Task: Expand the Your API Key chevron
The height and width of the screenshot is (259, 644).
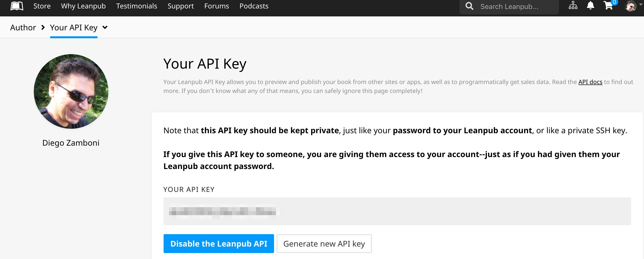Action: (105, 27)
